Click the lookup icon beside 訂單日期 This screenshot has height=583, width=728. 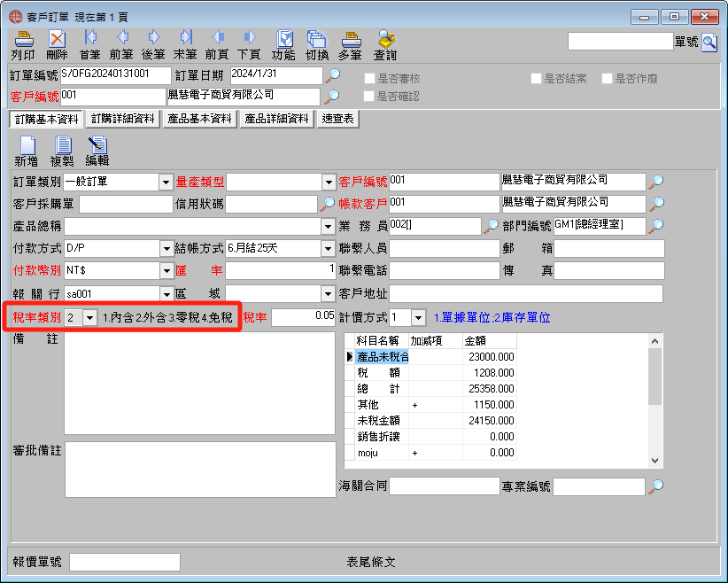(332, 74)
